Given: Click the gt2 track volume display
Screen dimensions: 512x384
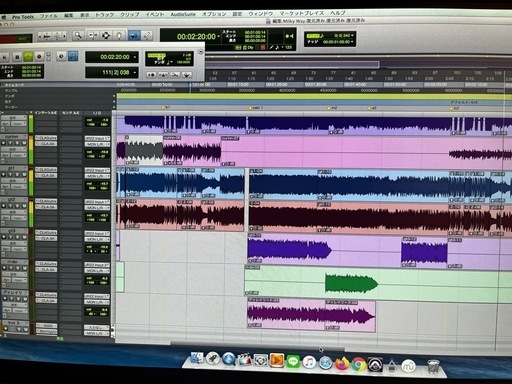Looking at the screenshot, I should click(x=97, y=218).
